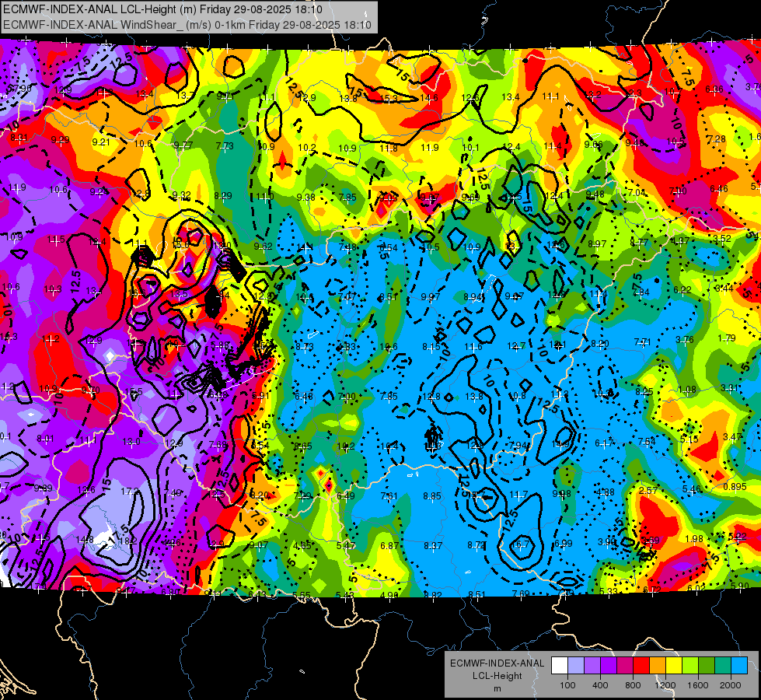Click the wind shear value 7.28
The image size is (761, 700).
tap(716, 139)
